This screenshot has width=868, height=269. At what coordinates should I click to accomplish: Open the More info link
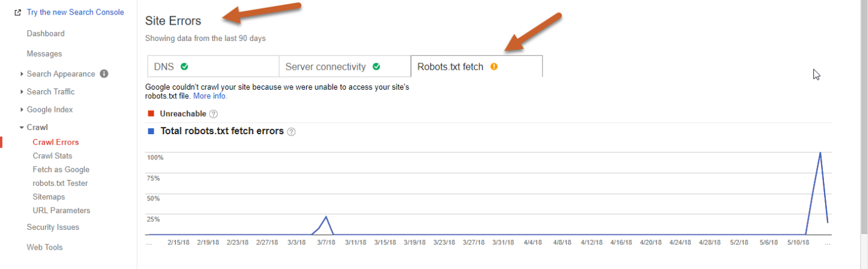pos(210,96)
